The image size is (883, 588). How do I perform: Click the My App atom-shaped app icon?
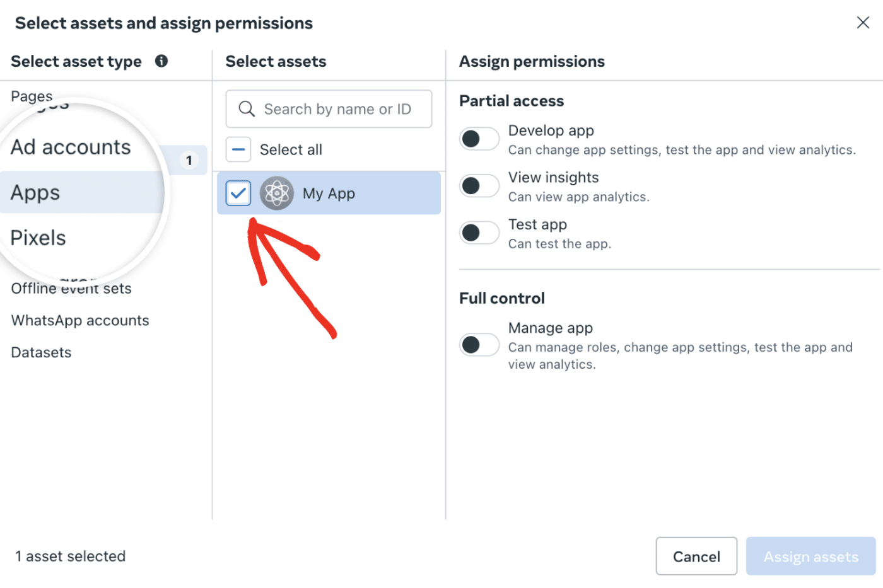(x=277, y=193)
